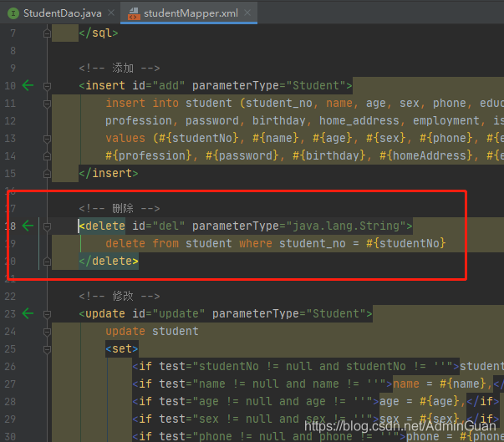The width and height of the screenshot is (504, 442).
Task: Click the 添加 comment text
Action: tap(123, 69)
